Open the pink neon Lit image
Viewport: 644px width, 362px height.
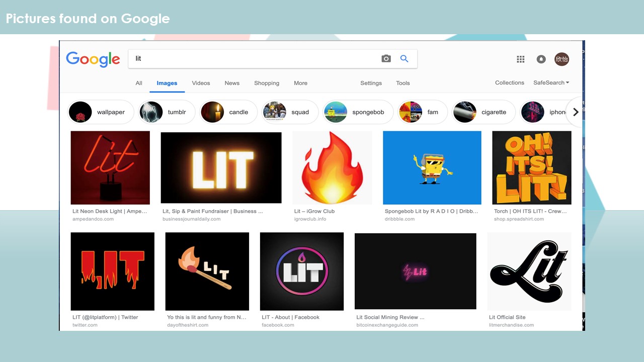[x=416, y=271]
